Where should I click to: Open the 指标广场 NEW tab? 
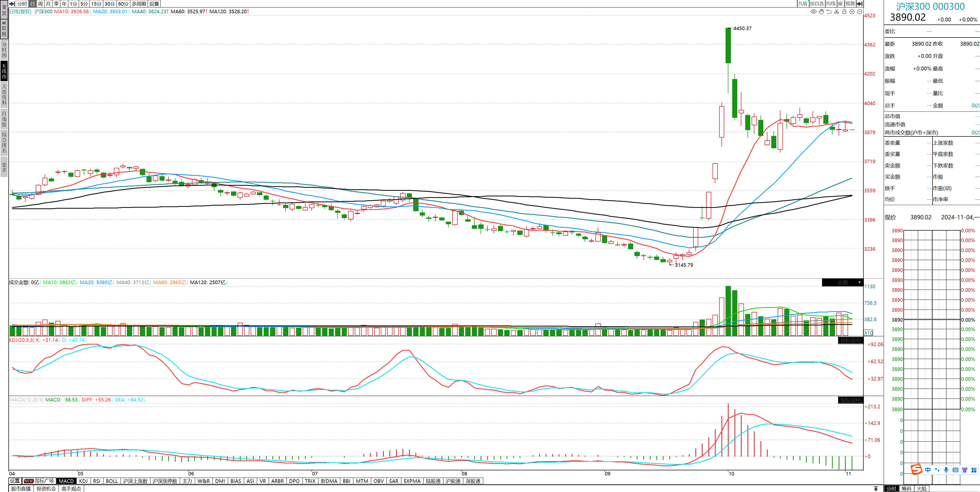[39, 481]
